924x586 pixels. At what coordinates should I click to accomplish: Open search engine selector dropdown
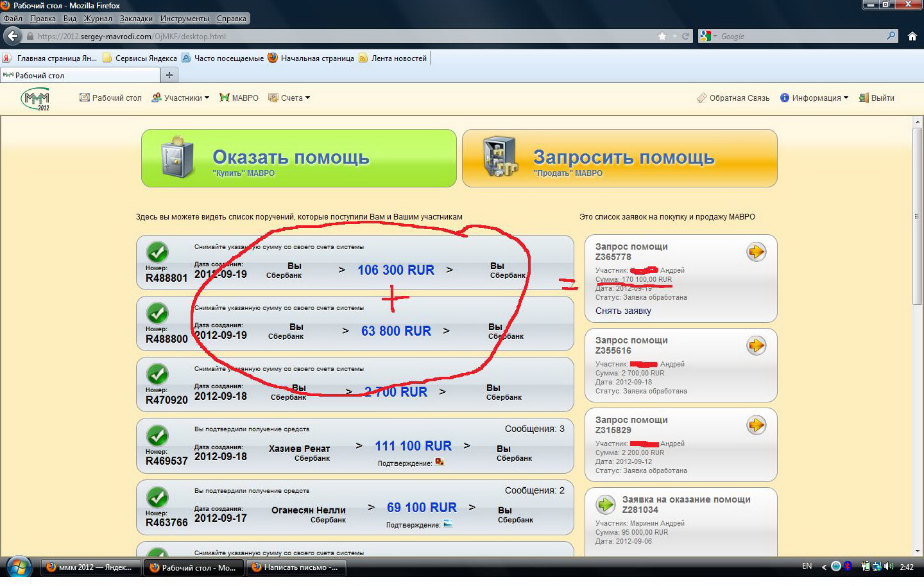click(x=708, y=37)
